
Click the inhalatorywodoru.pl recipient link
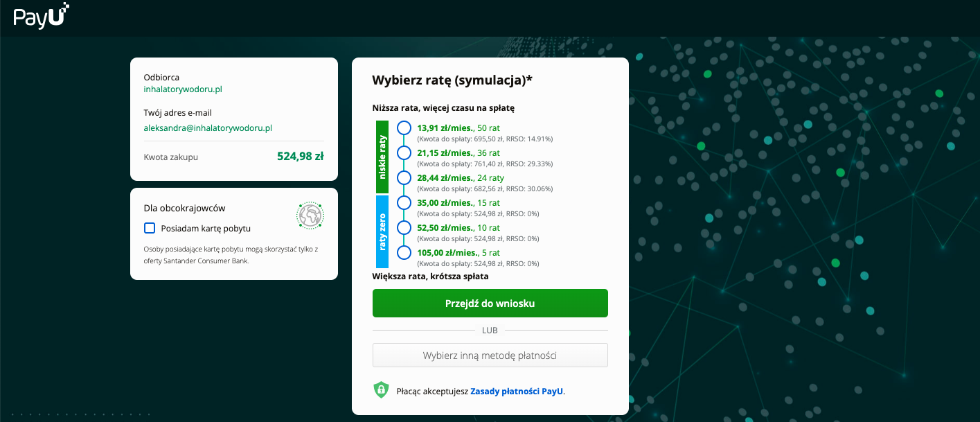pyautogui.click(x=183, y=89)
